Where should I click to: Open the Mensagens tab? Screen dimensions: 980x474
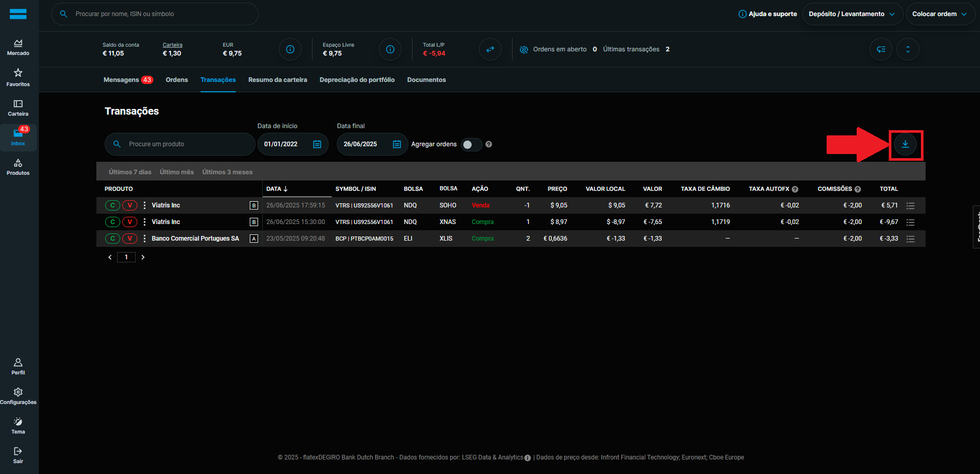[128, 80]
